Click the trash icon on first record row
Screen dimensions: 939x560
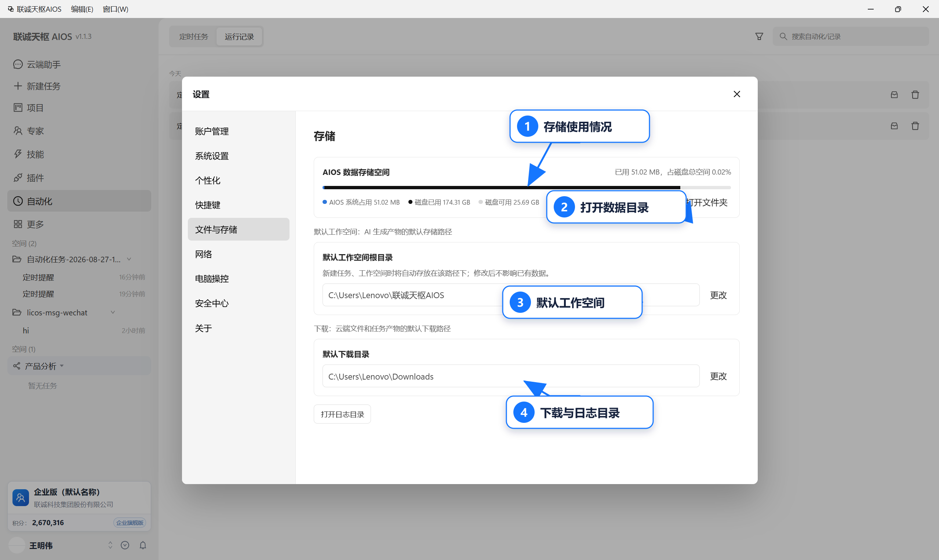click(x=915, y=95)
